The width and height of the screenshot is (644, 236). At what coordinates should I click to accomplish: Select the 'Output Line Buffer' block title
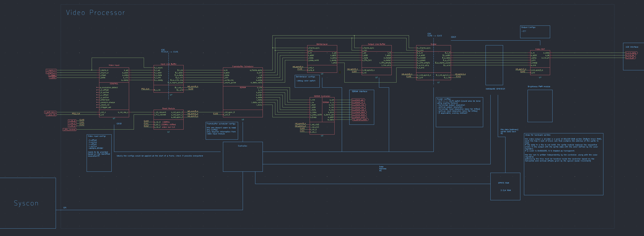coord(377,44)
